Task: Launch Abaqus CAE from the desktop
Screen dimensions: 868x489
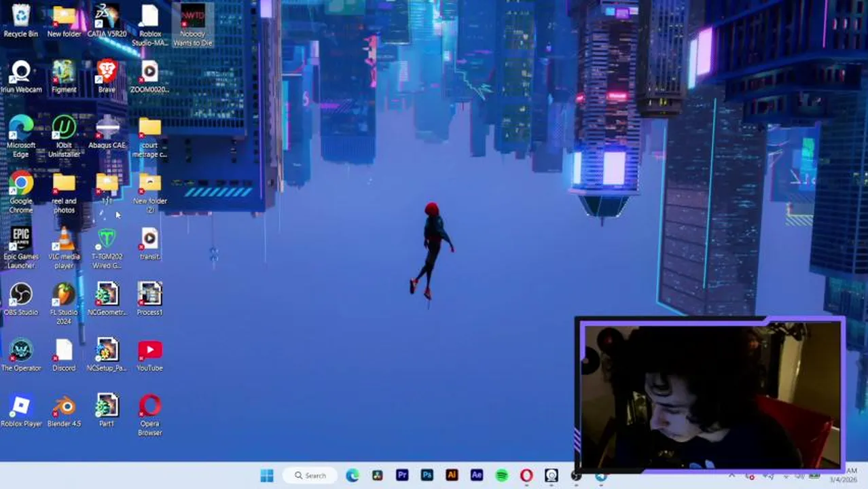Action: click(x=107, y=132)
